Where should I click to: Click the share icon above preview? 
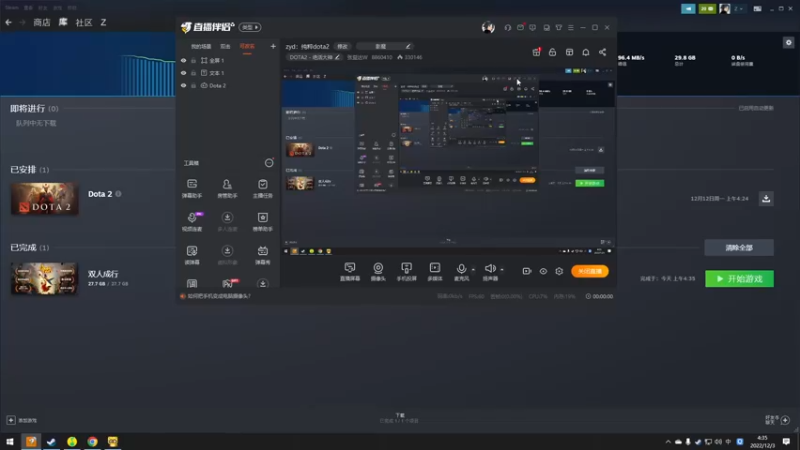603,52
